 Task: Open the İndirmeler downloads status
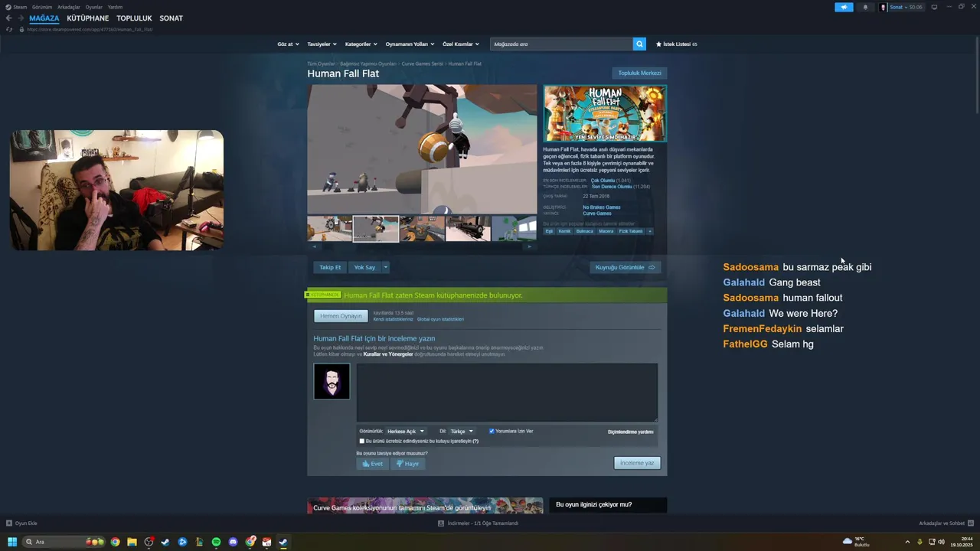tap(478, 523)
